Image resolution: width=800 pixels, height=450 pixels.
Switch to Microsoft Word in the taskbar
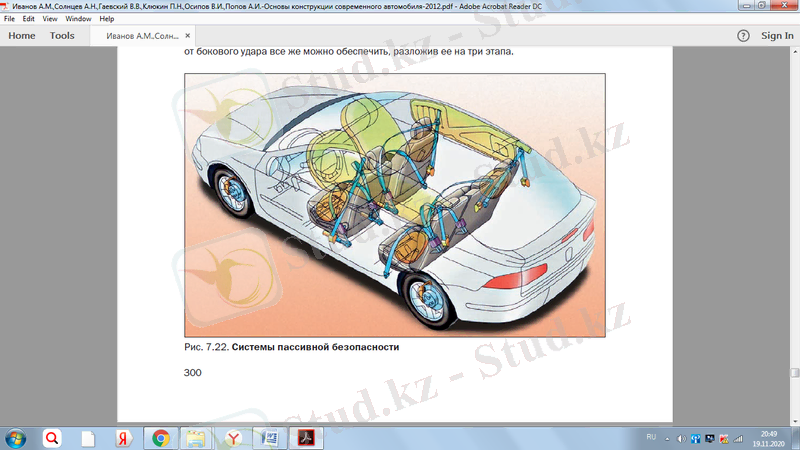[x=269, y=438]
